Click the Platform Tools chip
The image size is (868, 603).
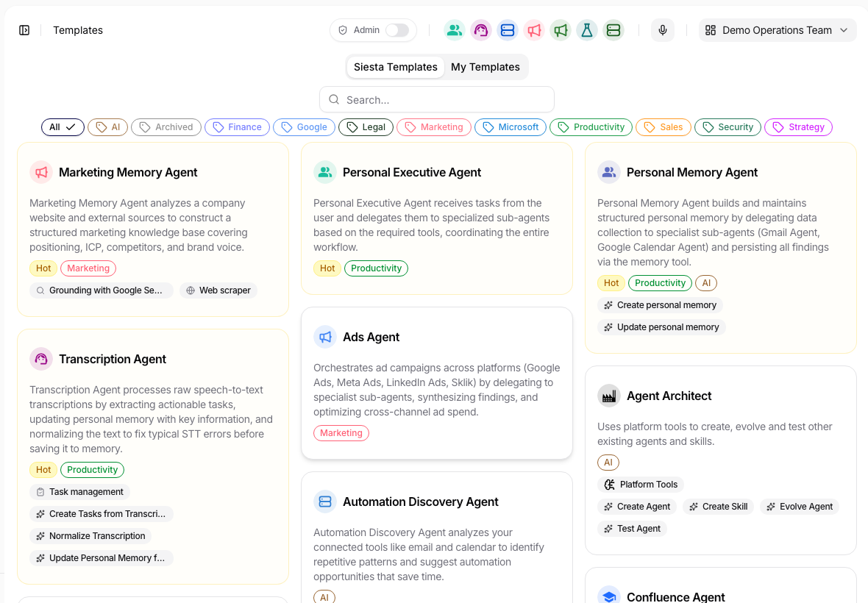[641, 485]
